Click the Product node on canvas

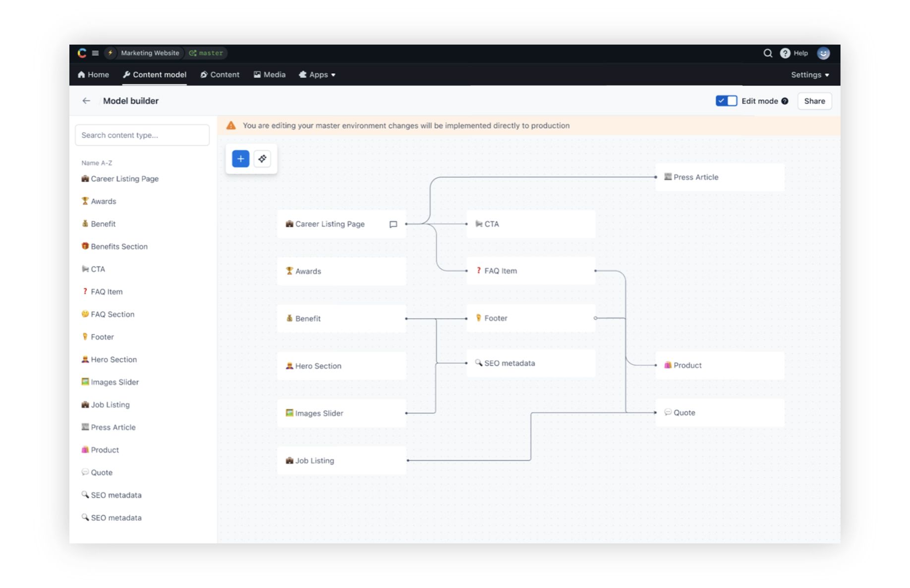pos(720,365)
